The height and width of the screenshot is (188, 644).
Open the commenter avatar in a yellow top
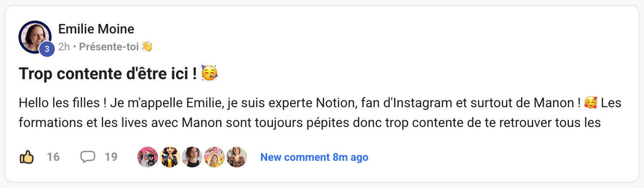tap(214, 157)
